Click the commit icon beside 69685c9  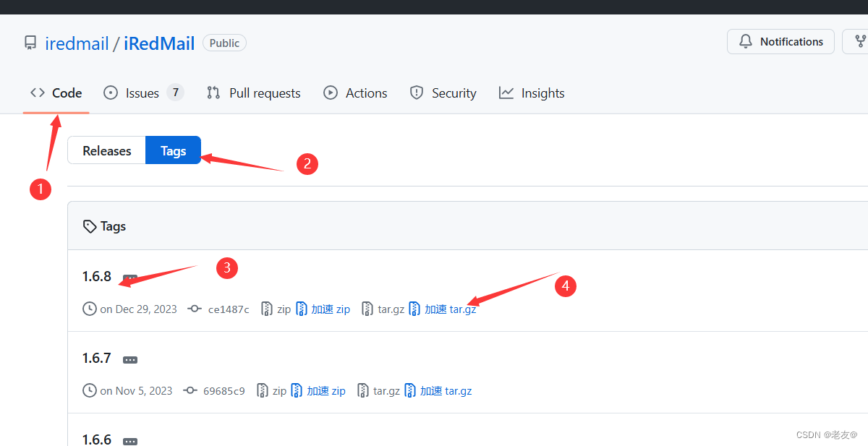tap(190, 390)
